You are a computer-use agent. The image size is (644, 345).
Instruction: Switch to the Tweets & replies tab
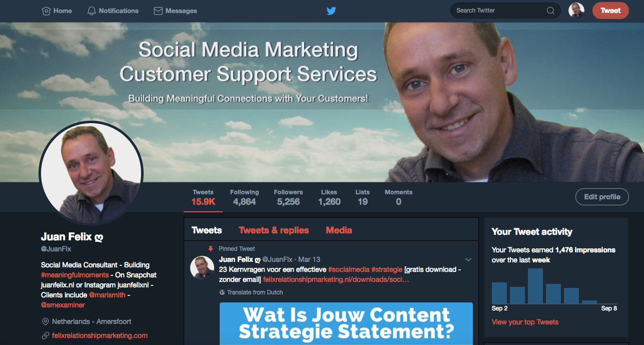pyautogui.click(x=274, y=230)
